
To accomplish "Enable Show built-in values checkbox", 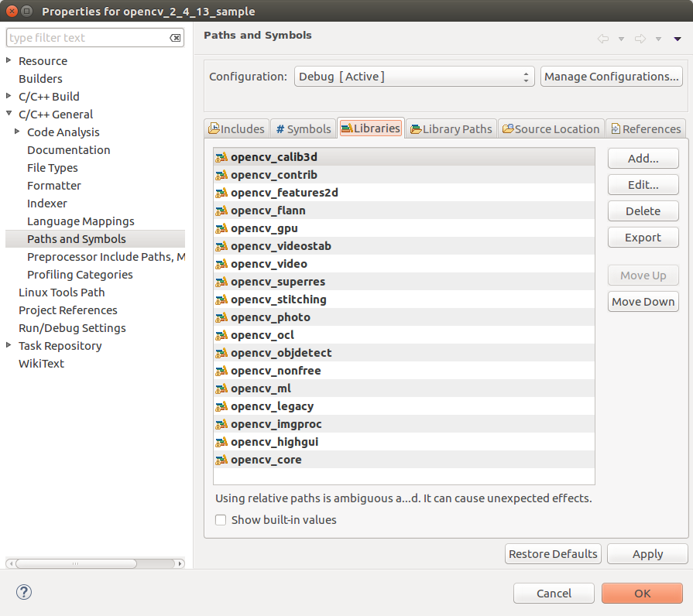I will coord(221,520).
